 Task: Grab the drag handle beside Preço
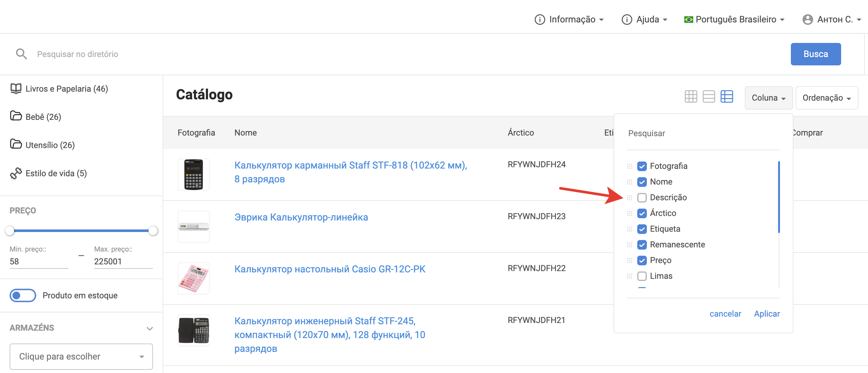point(629,260)
